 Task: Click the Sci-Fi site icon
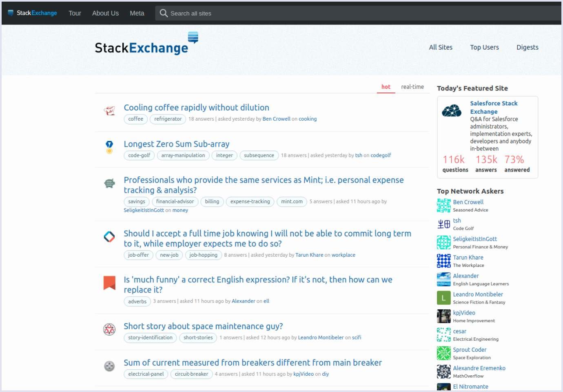click(109, 329)
